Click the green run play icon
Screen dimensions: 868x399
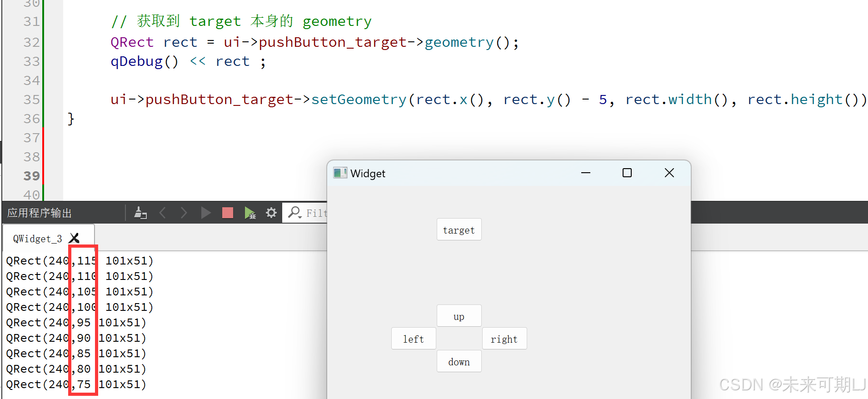[x=206, y=213]
